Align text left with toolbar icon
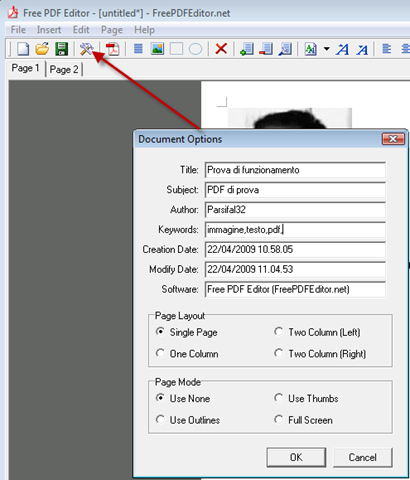This screenshot has height=480, width=410. 387,49
